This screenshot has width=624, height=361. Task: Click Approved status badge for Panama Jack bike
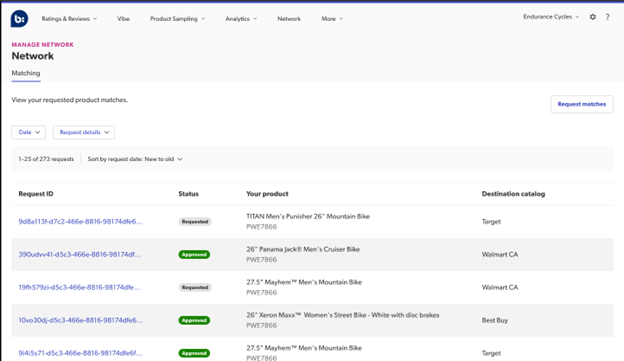tap(194, 255)
